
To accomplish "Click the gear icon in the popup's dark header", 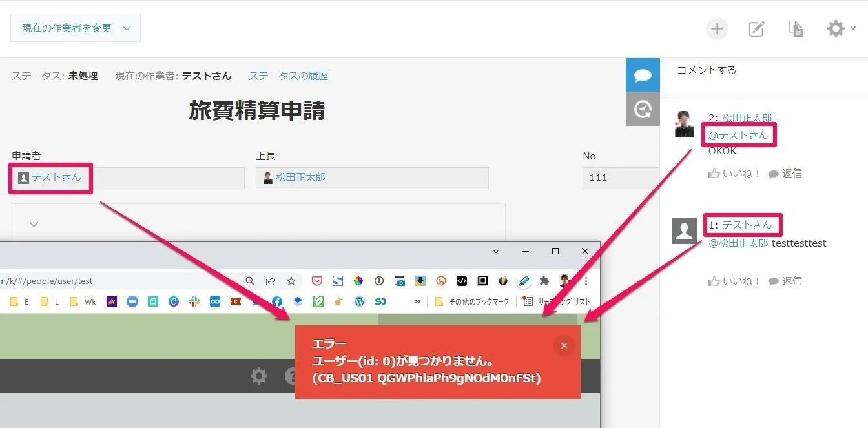I will point(259,376).
